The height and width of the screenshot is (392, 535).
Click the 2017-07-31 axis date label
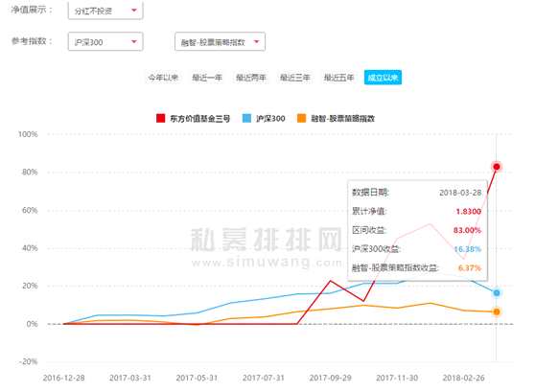pyautogui.click(x=264, y=378)
